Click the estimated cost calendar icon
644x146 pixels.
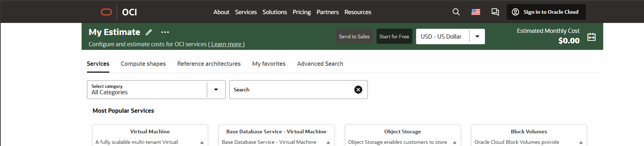(591, 37)
